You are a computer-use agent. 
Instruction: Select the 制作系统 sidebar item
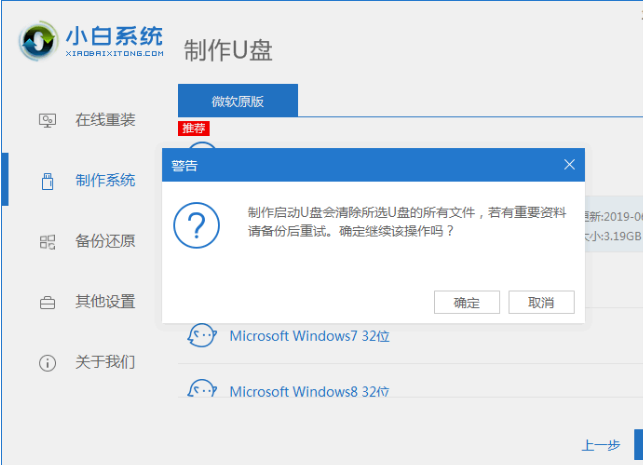[x=105, y=180]
